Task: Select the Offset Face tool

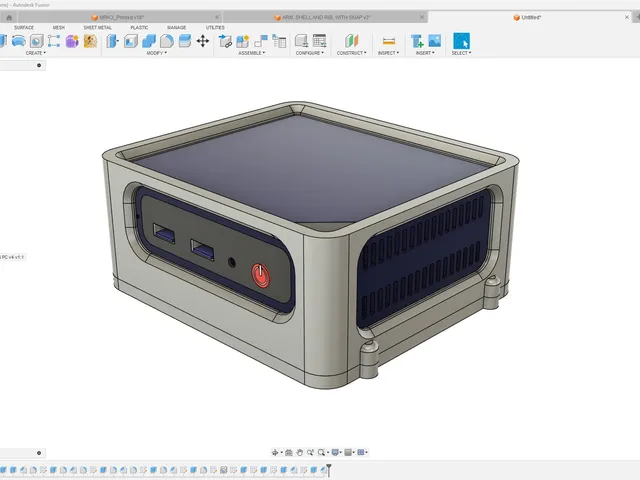Action: point(184,41)
